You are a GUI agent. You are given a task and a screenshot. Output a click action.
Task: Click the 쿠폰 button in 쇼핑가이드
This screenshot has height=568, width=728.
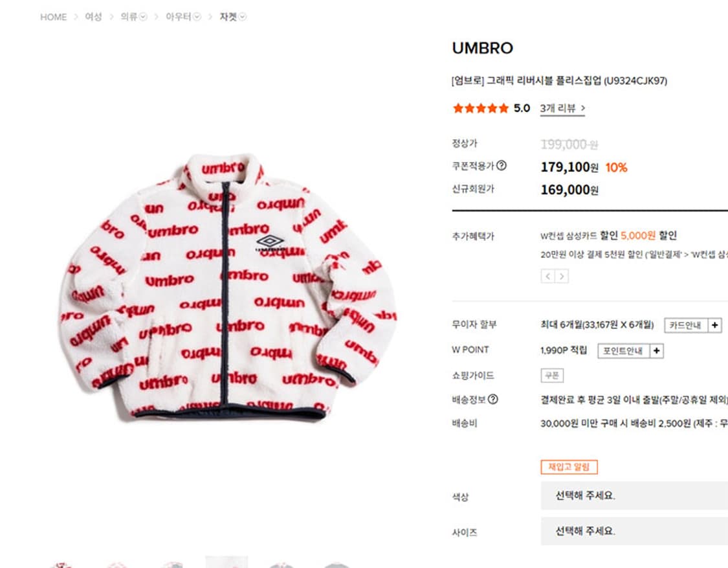(552, 376)
